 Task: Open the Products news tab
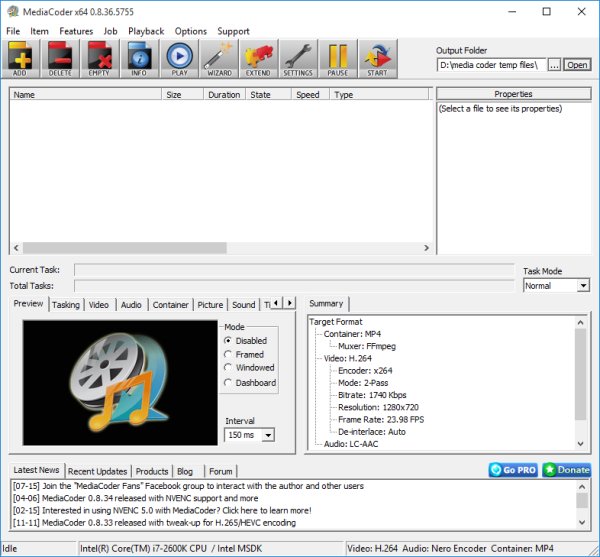click(x=152, y=471)
